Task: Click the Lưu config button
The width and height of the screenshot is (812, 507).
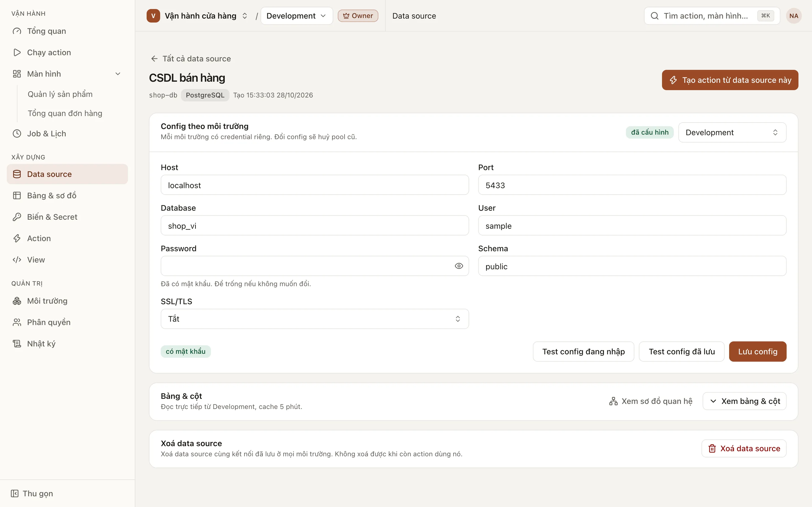Action: [x=757, y=352]
